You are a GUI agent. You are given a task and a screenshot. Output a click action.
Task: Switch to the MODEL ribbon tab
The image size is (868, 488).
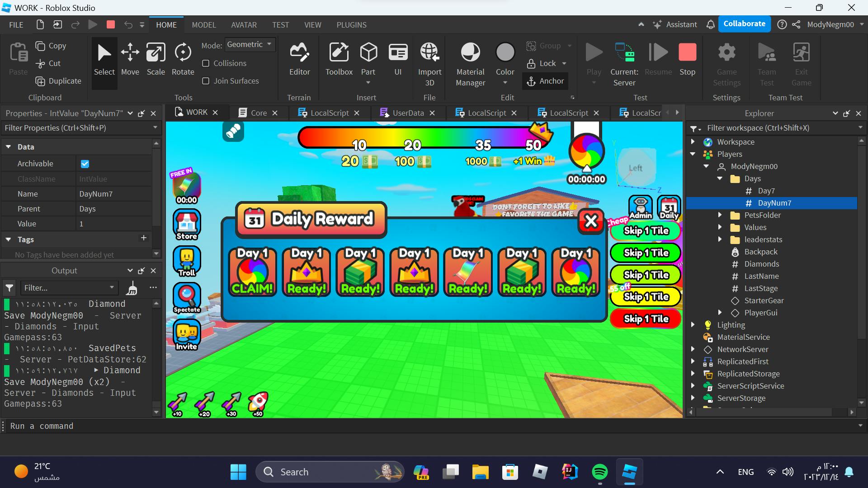click(203, 25)
